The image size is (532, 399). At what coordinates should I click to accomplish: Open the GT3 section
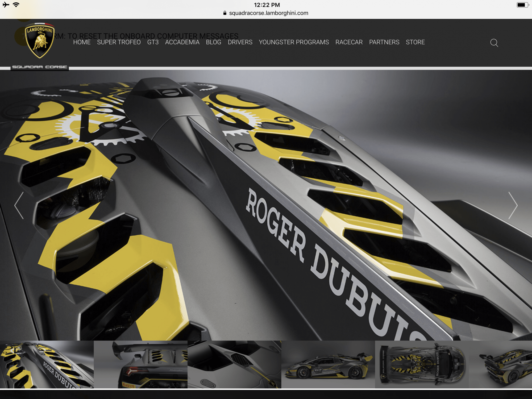153,42
